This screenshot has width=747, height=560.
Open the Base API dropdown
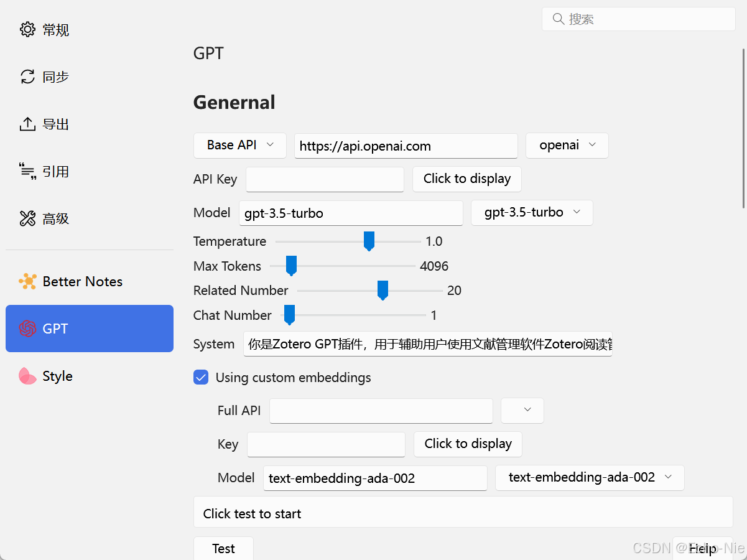tap(240, 145)
